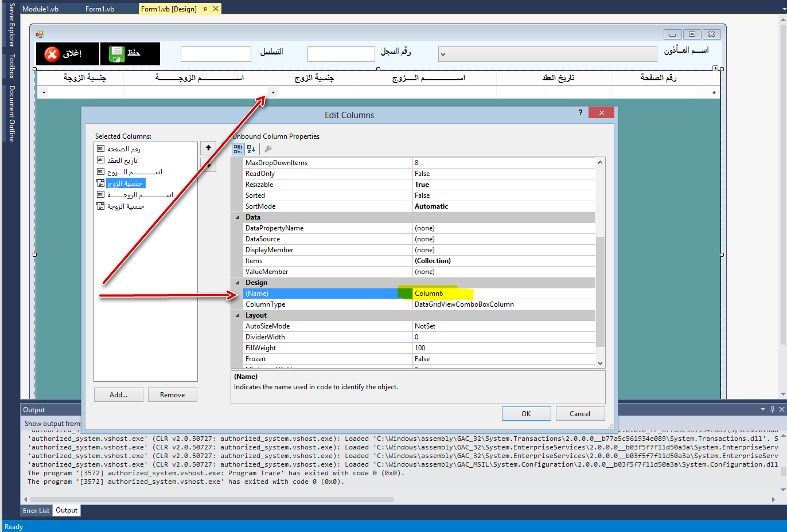Image resolution: width=787 pixels, height=532 pixels.
Task: Click OK in Edit Columns dialog
Action: click(x=526, y=414)
